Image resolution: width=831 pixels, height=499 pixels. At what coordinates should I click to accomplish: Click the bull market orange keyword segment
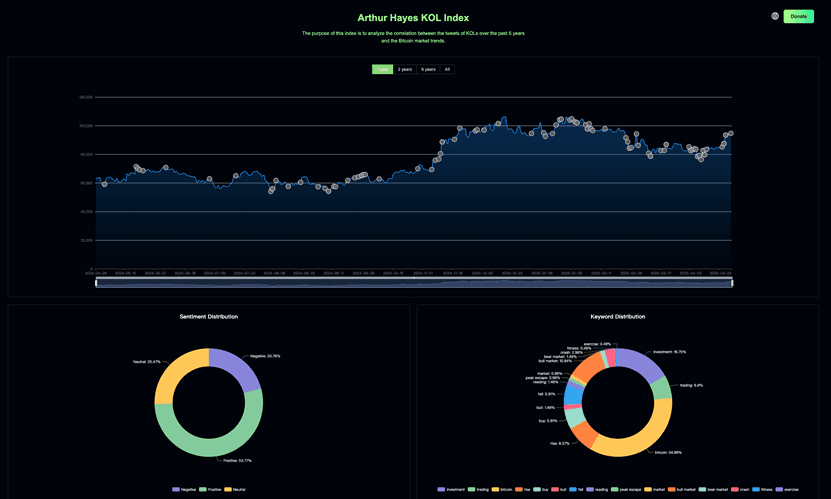point(588,368)
